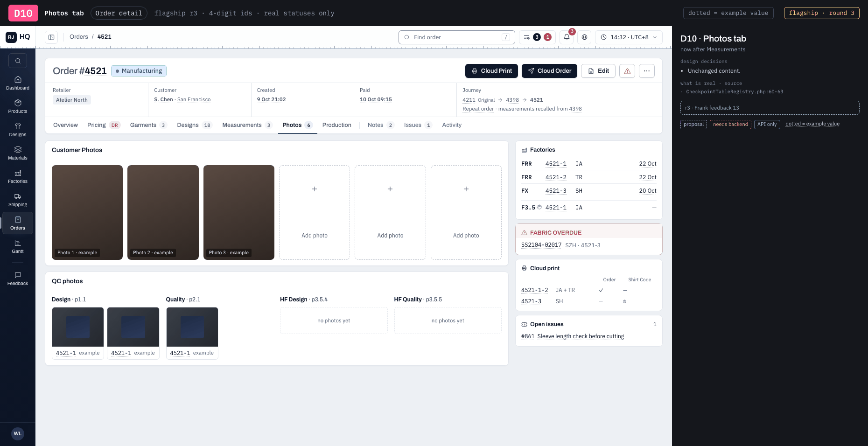Viewport: 868px width, 446px height.
Task: Go to Designs in the sidebar
Action: click(x=18, y=130)
